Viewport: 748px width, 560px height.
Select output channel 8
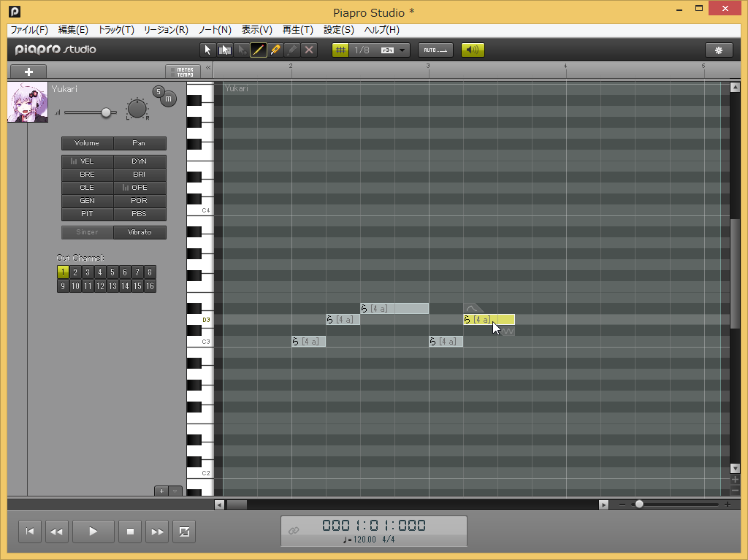point(150,272)
